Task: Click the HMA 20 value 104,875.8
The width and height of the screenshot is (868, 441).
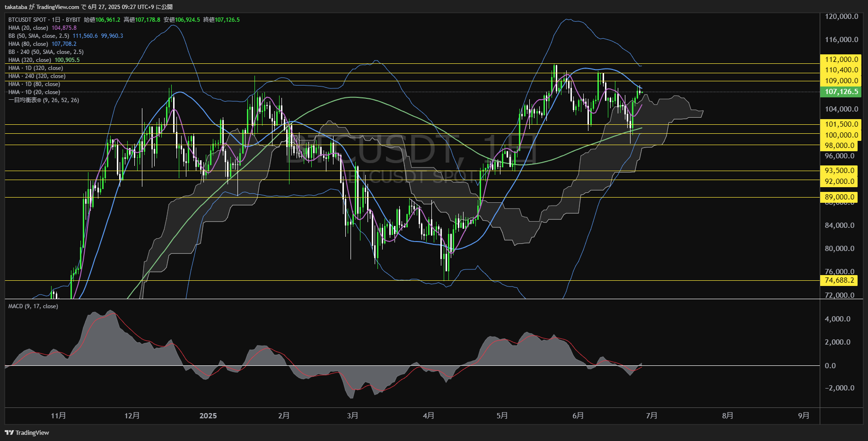Action: (x=64, y=28)
